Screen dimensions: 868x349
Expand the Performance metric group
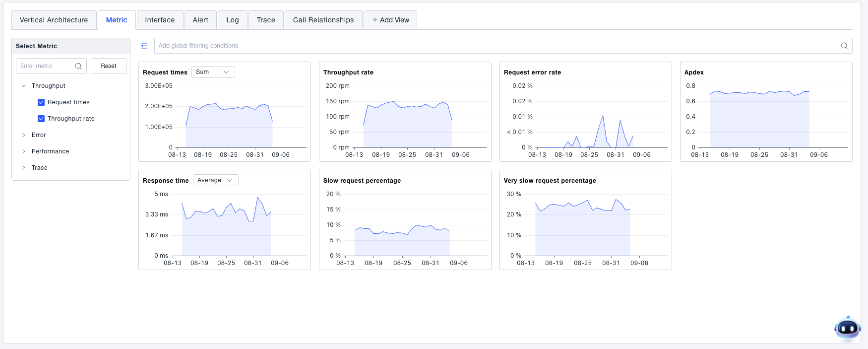[24, 151]
